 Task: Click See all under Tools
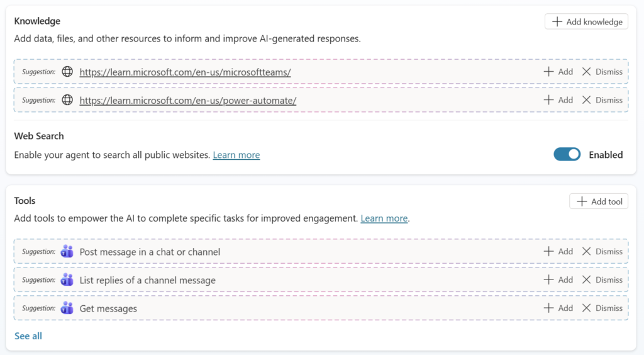point(28,336)
